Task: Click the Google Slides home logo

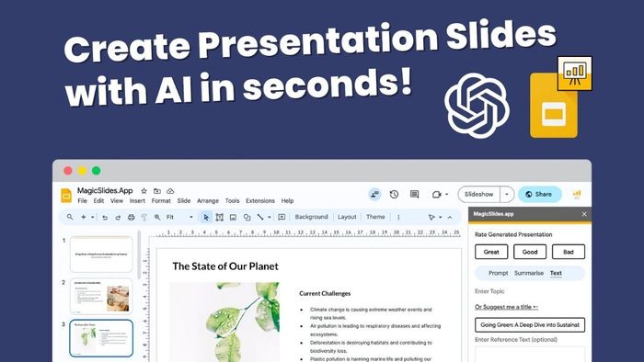Action: 65,196
